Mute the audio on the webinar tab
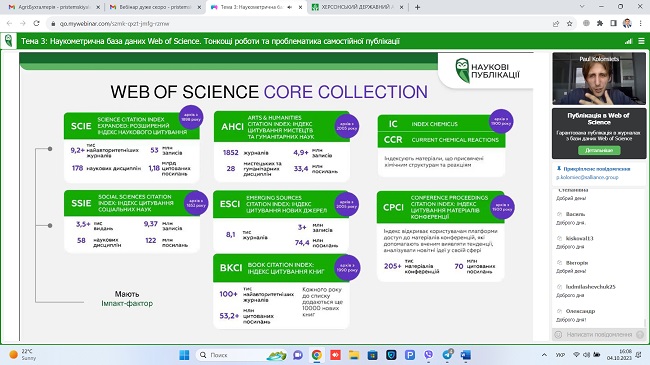Viewport: 650px width, 365px height. [289, 7]
